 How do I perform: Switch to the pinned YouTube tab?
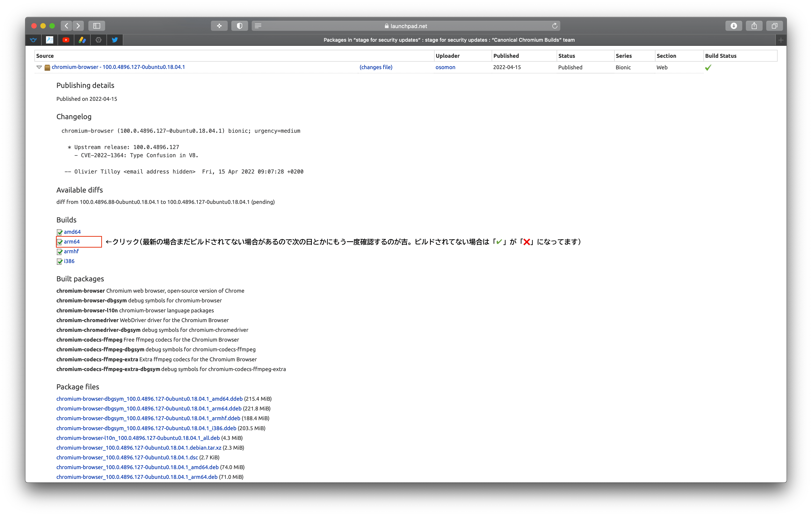pos(66,40)
